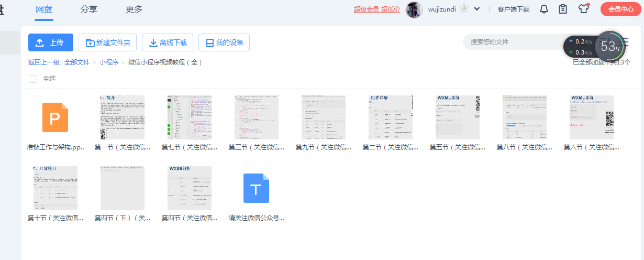Screen dimensions: 644x260
Task: Open the 第九节 video thumbnail
Action: pos(324,117)
